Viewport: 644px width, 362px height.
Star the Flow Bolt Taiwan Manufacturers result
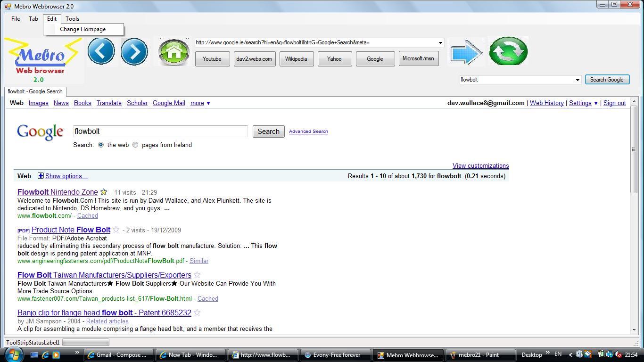pyautogui.click(x=197, y=275)
